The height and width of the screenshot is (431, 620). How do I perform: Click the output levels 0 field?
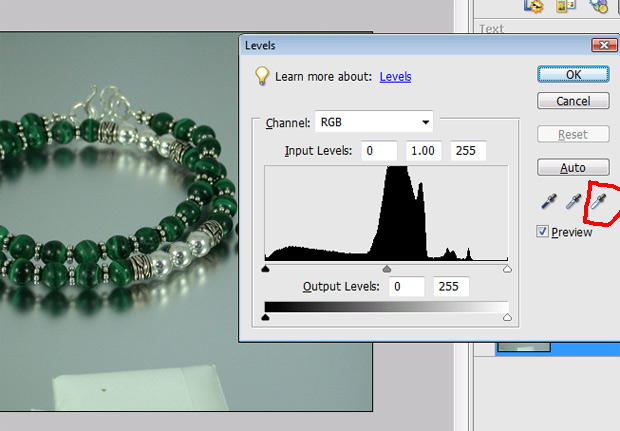tap(406, 286)
